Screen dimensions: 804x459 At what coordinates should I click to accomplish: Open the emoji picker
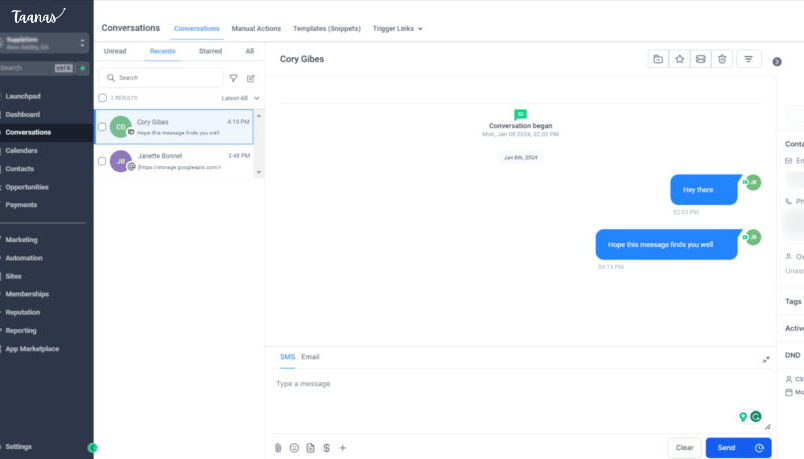(294, 448)
